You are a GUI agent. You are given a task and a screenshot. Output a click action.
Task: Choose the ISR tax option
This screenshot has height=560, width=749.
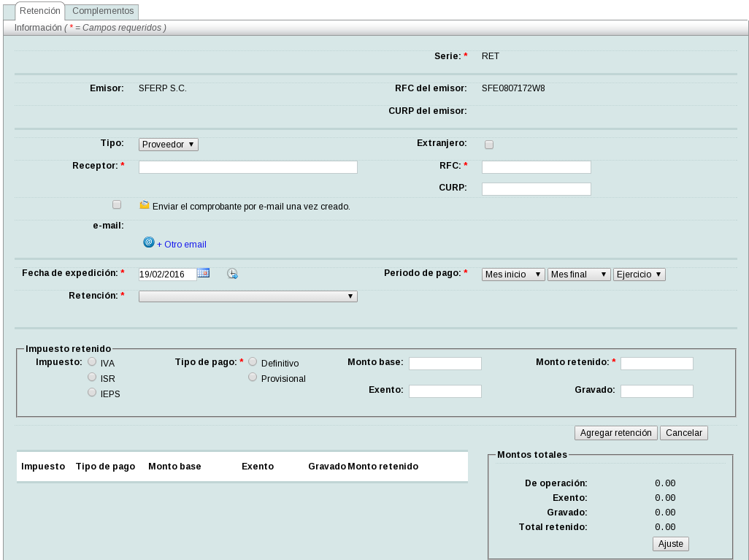[92, 377]
